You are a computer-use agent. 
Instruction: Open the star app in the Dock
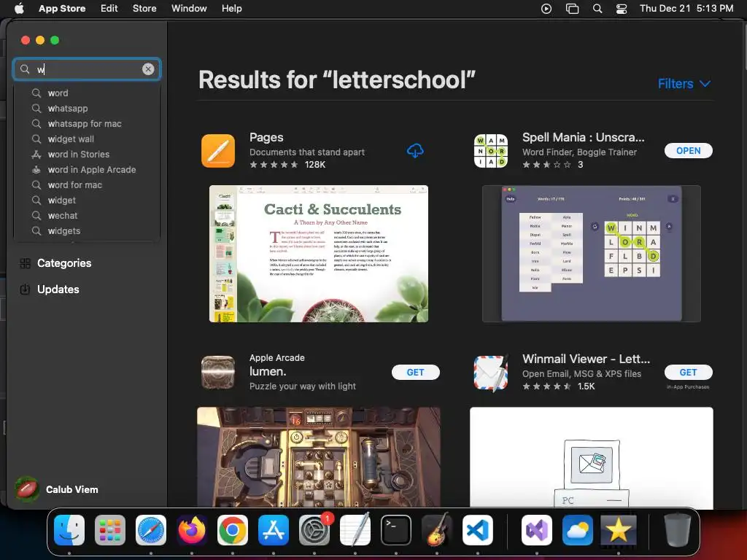point(618,529)
